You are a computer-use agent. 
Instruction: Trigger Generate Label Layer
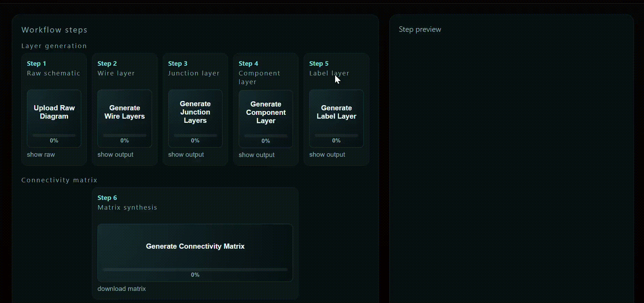(x=336, y=119)
